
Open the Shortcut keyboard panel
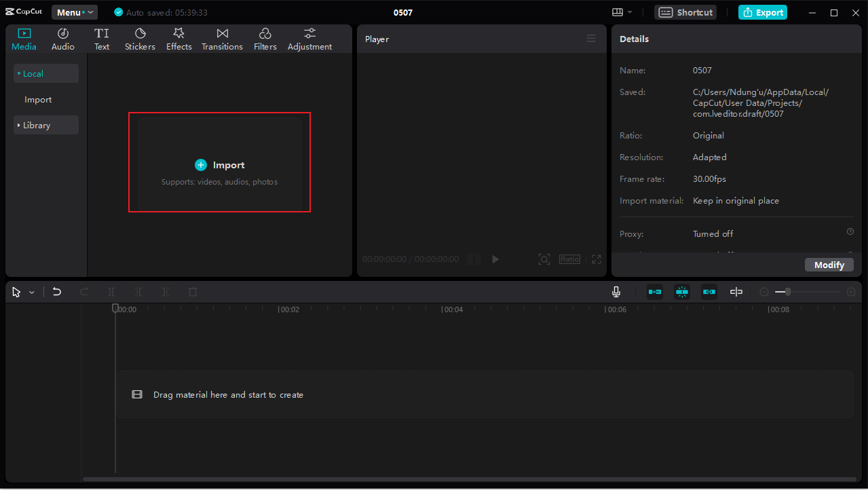[x=685, y=12]
